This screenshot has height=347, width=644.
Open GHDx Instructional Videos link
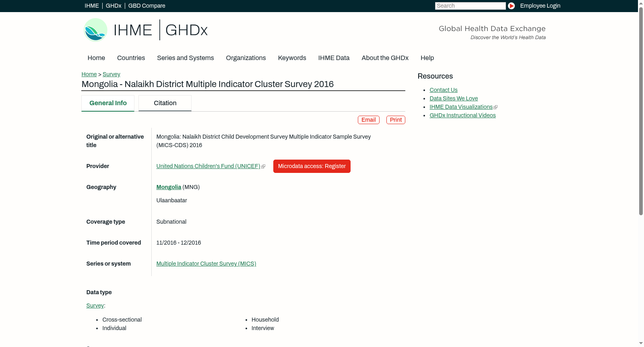462,115
